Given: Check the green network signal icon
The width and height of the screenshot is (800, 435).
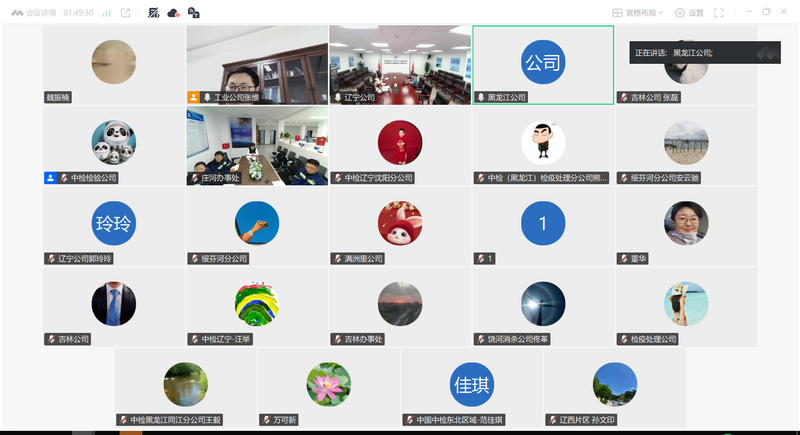Looking at the screenshot, I should (x=107, y=13).
